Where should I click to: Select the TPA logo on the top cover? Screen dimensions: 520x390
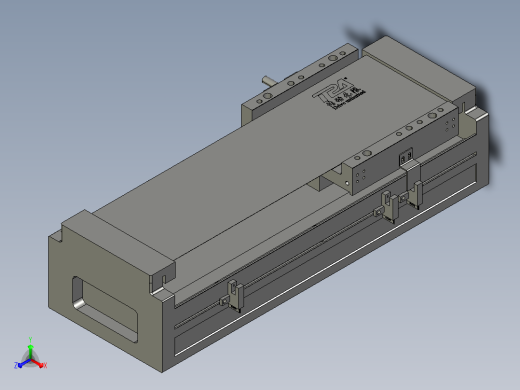(338, 94)
